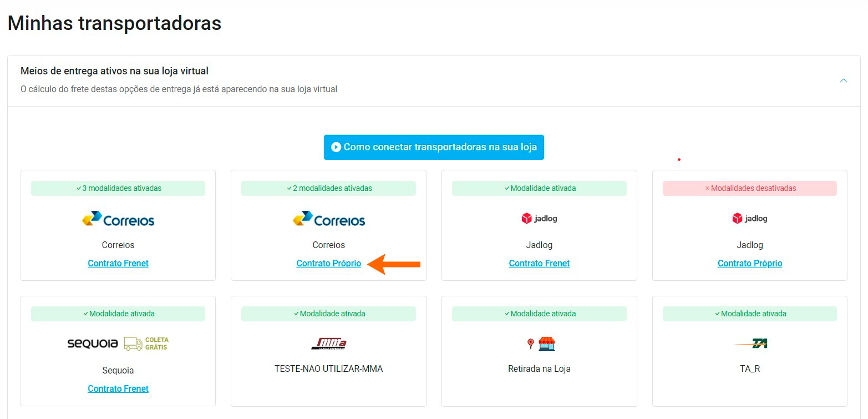Select the Retirada na Loja card
The width and height of the screenshot is (868, 419).
point(539,351)
